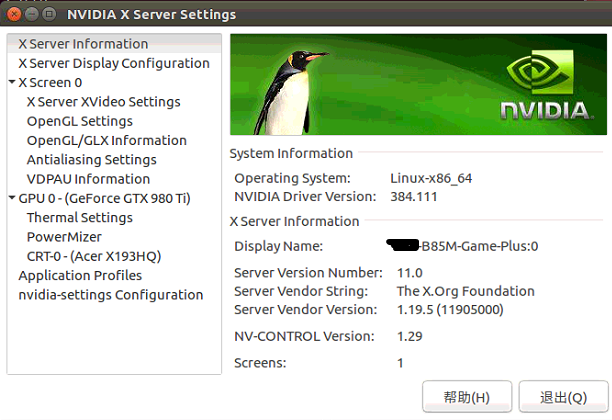View VDPAU Information page

(x=88, y=179)
